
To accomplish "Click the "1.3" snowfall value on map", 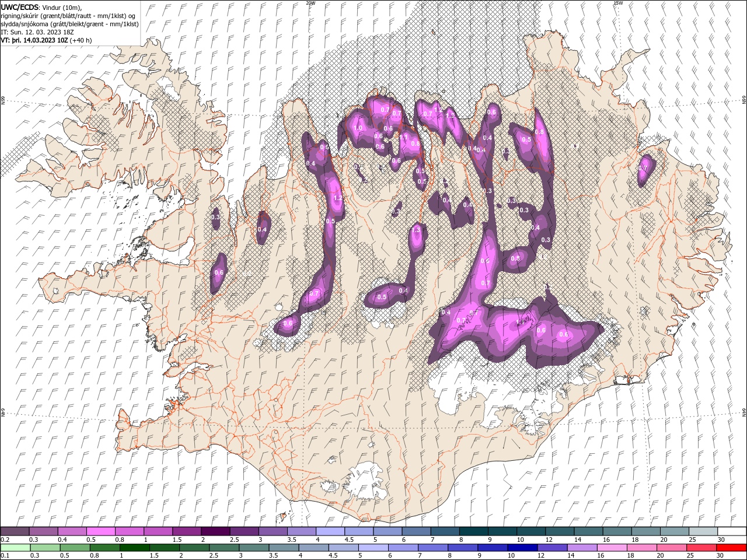I will point(416,230).
